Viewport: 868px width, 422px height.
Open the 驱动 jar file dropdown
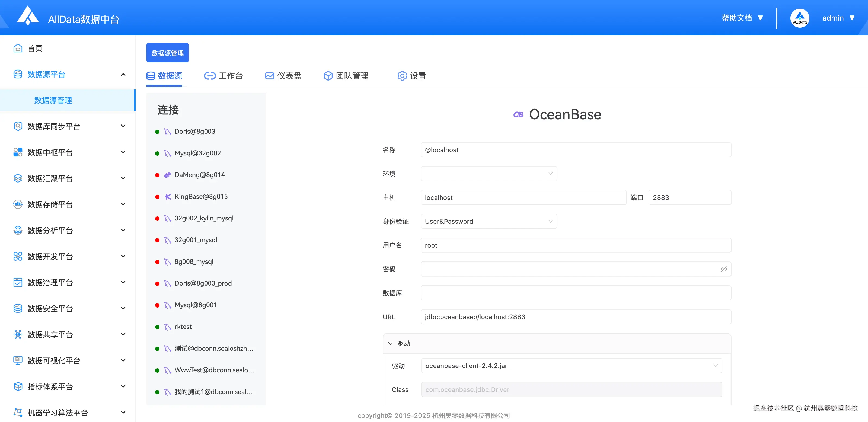click(572, 366)
